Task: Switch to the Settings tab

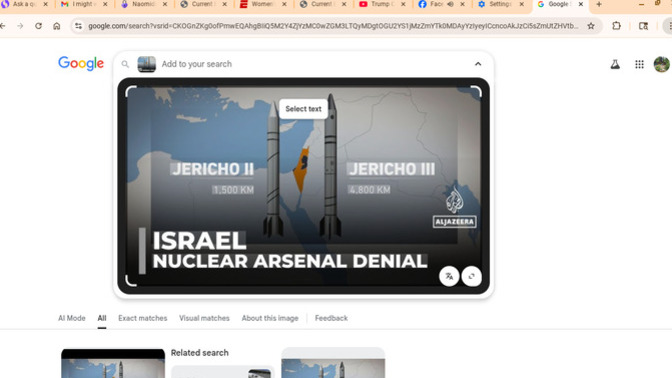Action: click(500, 4)
